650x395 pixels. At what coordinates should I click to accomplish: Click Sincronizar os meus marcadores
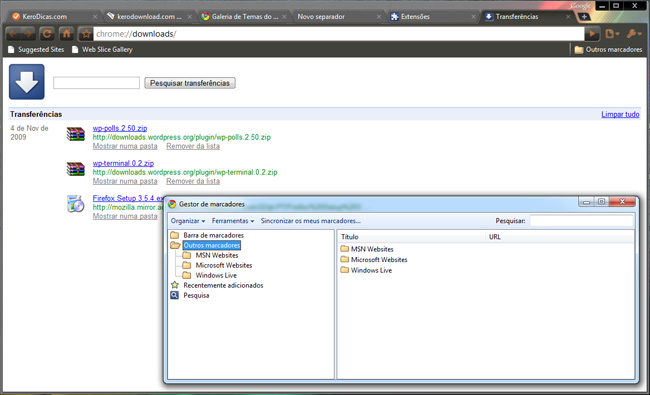pyautogui.click(x=310, y=221)
